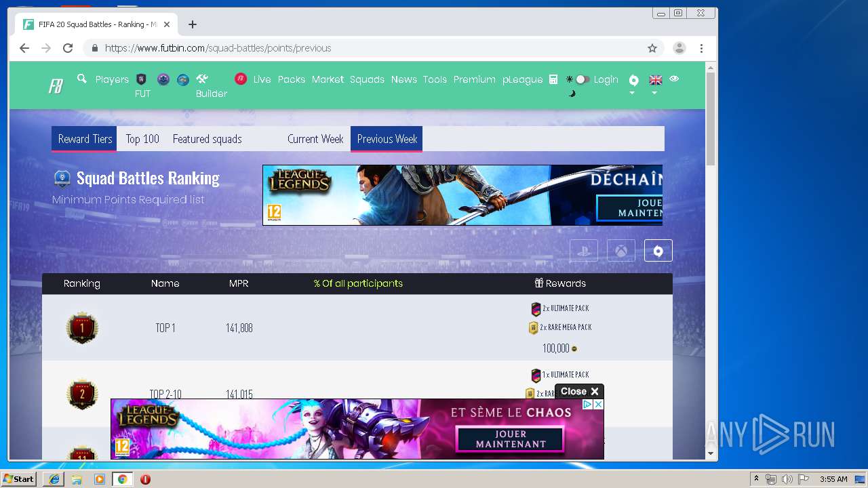Viewport: 868px width, 488px height.
Task: Click the 2 x ULTIMATE PACK reward
Action: point(560,308)
